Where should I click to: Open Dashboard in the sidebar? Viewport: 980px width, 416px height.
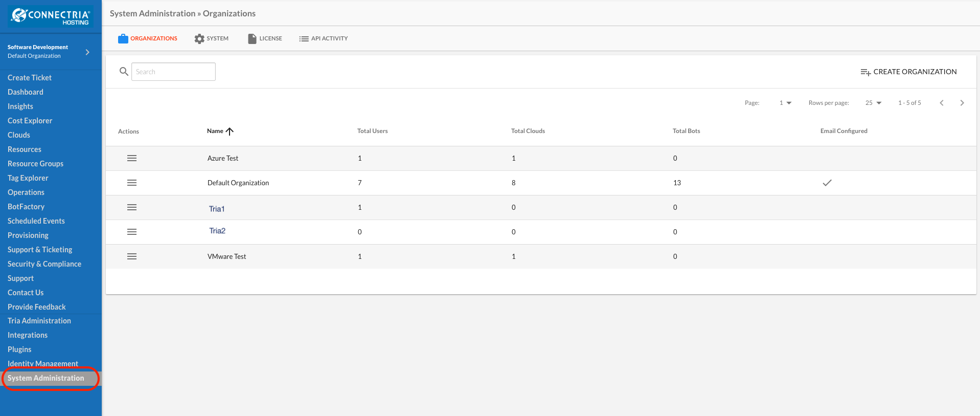[26, 92]
